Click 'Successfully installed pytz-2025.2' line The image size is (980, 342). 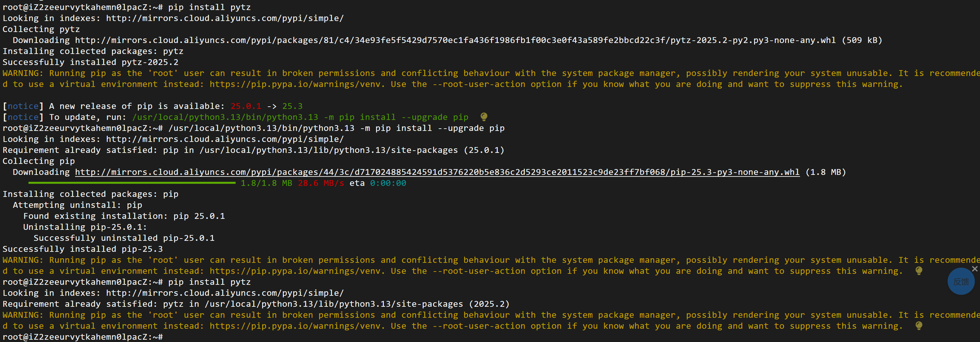pyautogui.click(x=91, y=62)
